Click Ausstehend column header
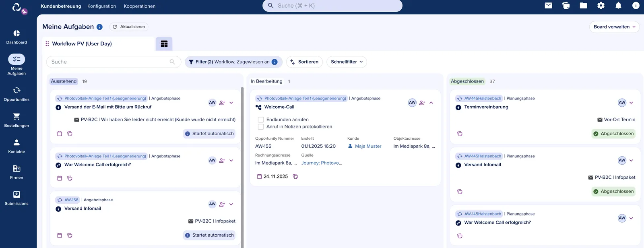This screenshot has width=644, height=248. click(x=64, y=81)
